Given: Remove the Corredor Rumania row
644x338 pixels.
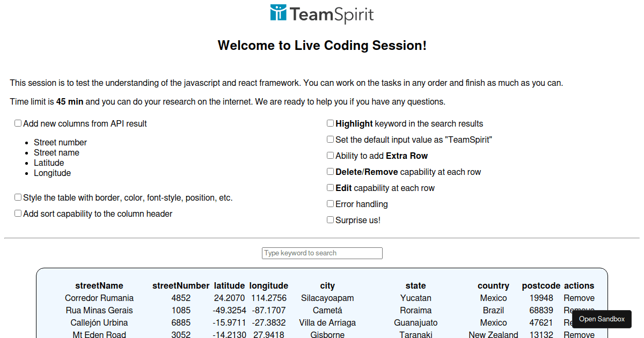Looking at the screenshot, I should 579,298.
